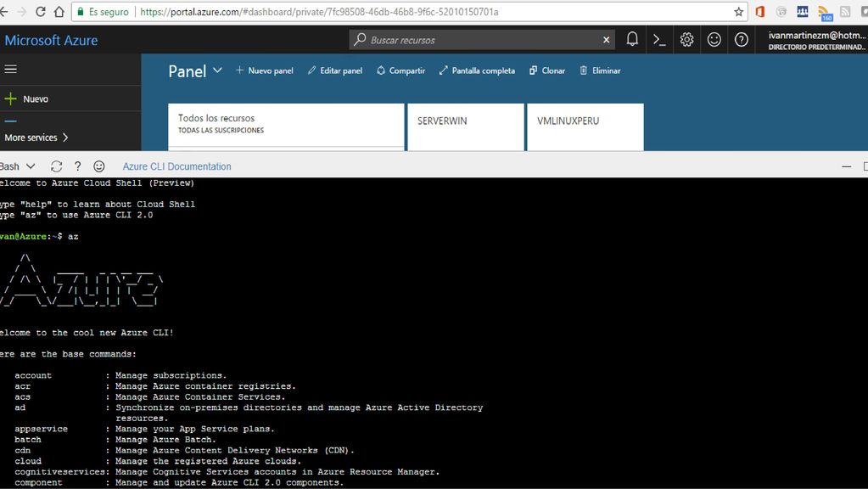868x489 pixels.
Task: Minimize the Cloud Shell pane
Action: tap(847, 166)
